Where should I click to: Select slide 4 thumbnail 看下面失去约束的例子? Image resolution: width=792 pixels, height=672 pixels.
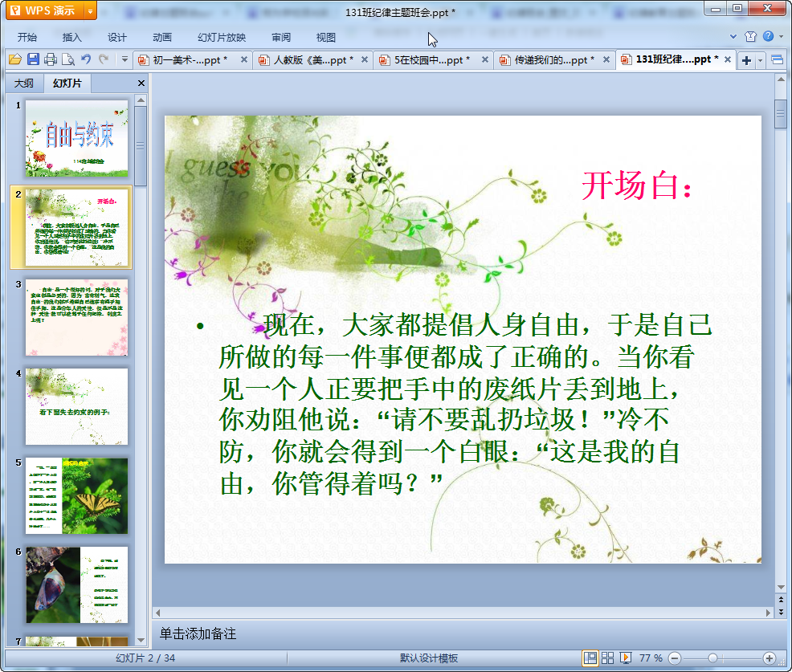[77, 406]
